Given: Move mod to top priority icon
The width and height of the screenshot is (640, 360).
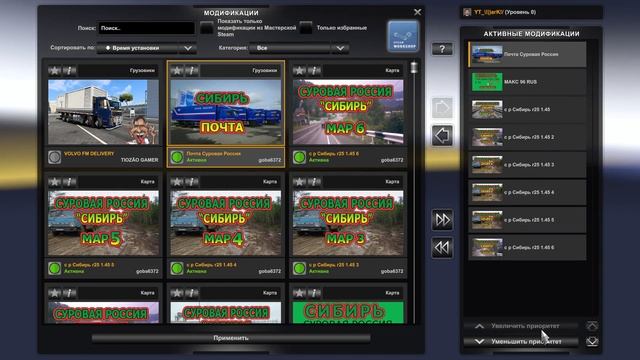Looking at the screenshot, I should point(592,326).
